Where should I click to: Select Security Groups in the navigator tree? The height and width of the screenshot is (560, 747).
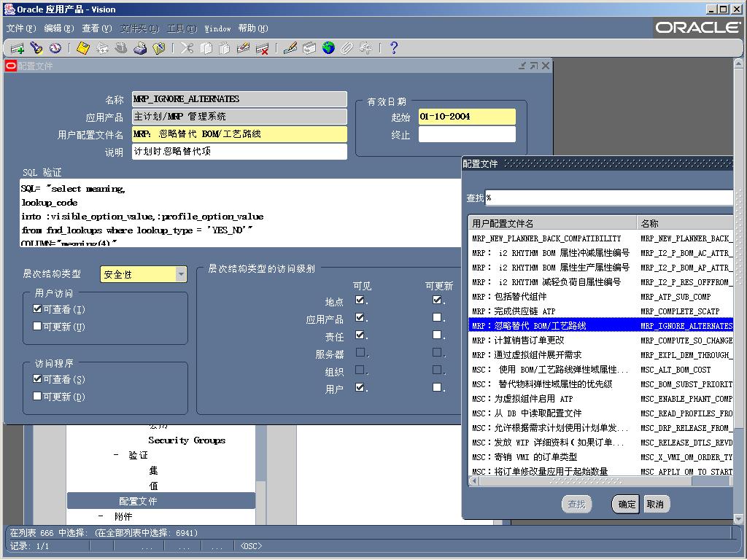pos(187,440)
